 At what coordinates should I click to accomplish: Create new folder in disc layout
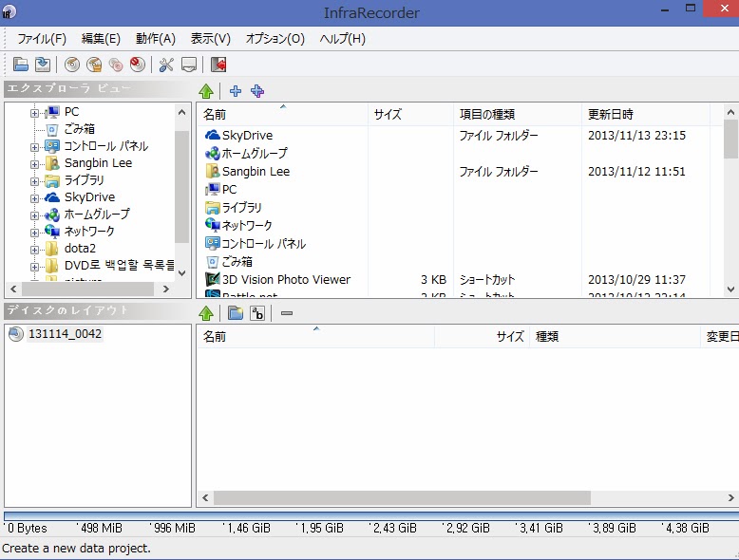(x=236, y=313)
